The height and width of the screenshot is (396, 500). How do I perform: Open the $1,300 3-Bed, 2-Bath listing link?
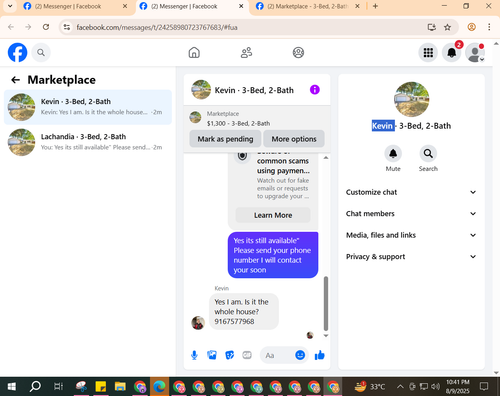238,123
